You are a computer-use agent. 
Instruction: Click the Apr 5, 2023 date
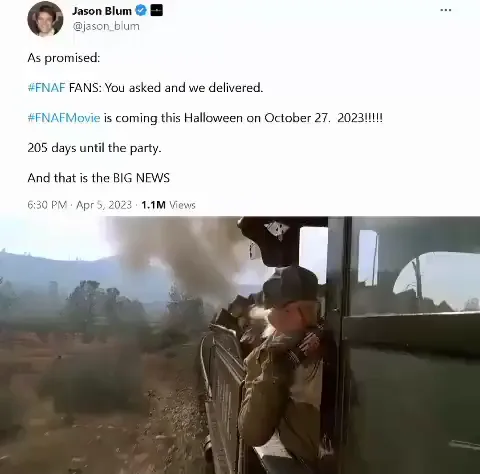(104, 205)
